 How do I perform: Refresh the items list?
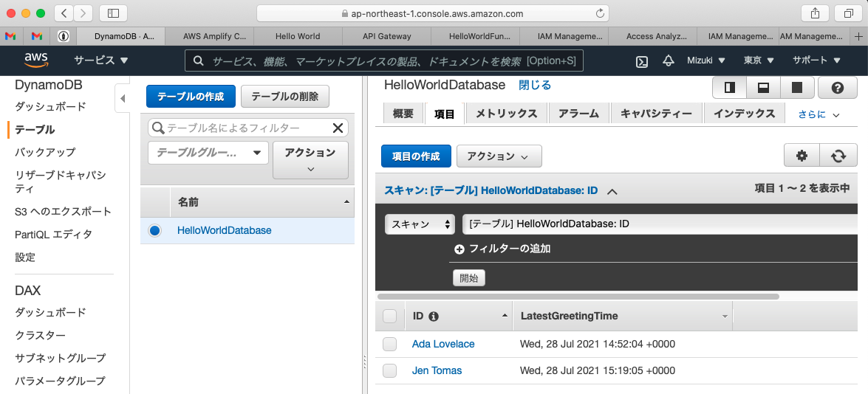click(838, 156)
